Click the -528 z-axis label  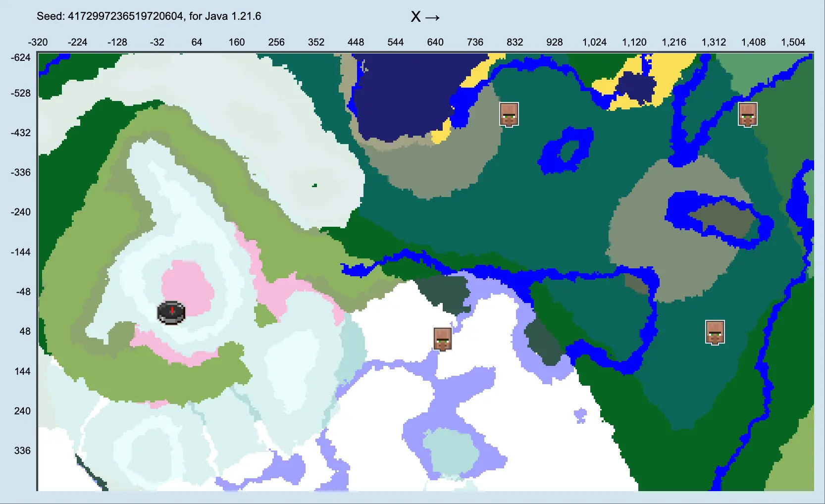click(x=21, y=93)
